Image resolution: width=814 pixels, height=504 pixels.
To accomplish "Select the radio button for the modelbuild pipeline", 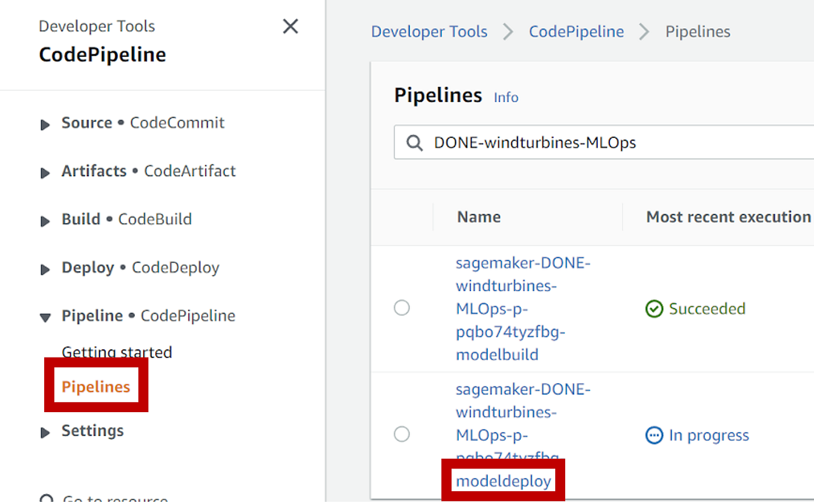I will click(402, 308).
